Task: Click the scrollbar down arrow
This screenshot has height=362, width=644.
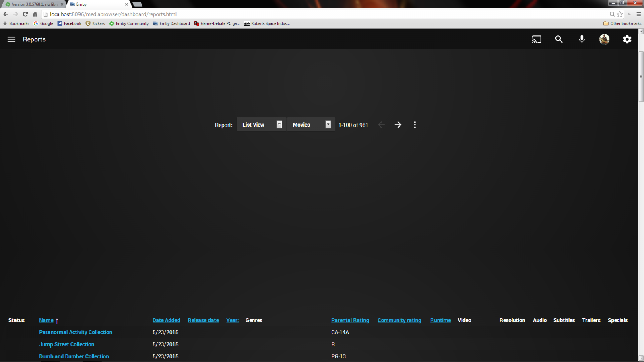Action: pos(641,358)
